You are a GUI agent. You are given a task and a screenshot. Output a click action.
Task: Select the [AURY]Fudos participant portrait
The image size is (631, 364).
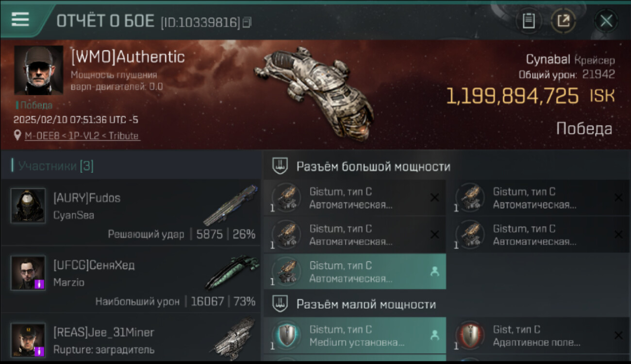28,206
